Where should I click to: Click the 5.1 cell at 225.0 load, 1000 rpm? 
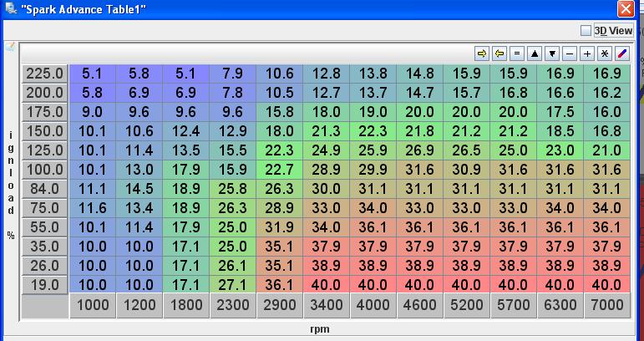tap(93, 73)
